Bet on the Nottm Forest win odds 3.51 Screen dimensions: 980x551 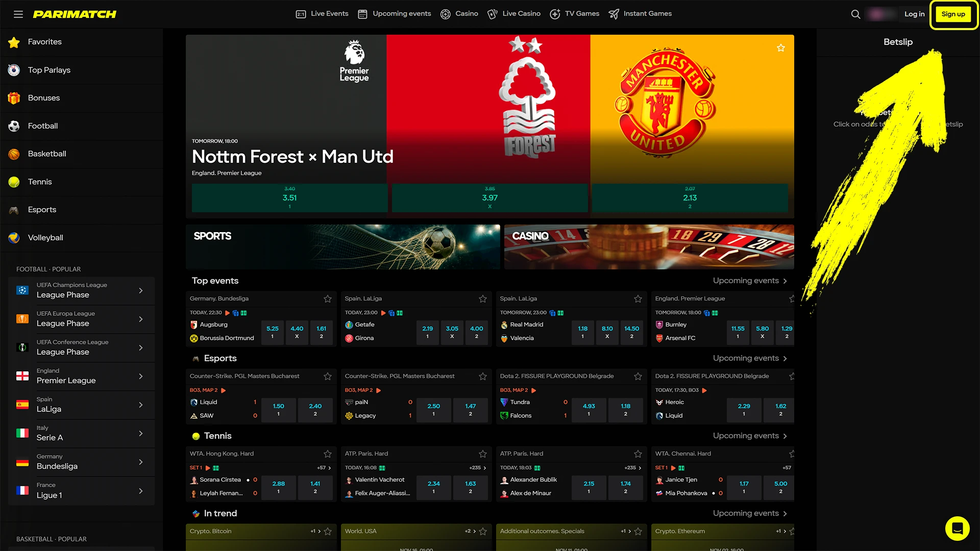pyautogui.click(x=289, y=198)
